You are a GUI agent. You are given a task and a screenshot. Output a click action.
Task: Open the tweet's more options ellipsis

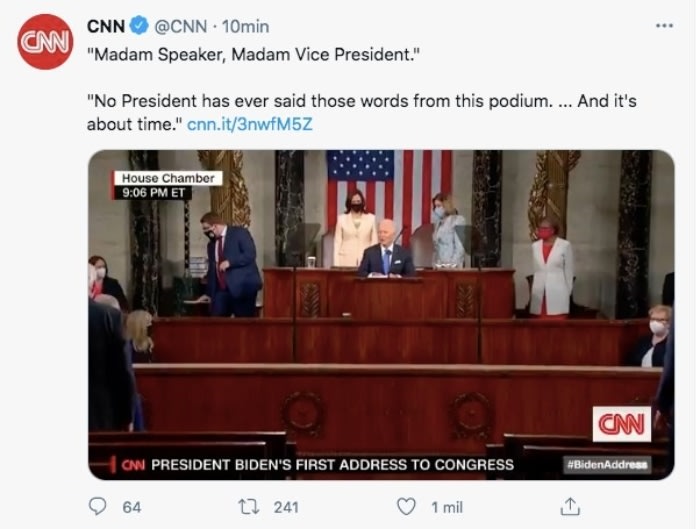click(x=664, y=26)
